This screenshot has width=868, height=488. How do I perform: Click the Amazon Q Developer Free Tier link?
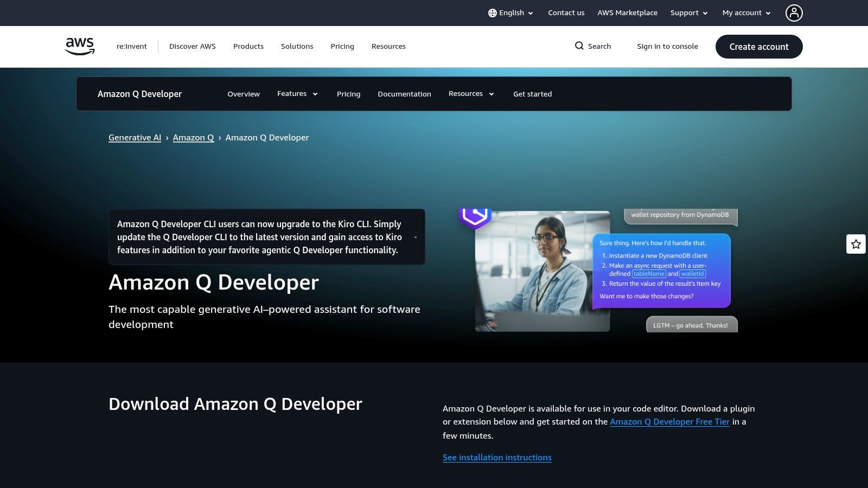point(669,421)
